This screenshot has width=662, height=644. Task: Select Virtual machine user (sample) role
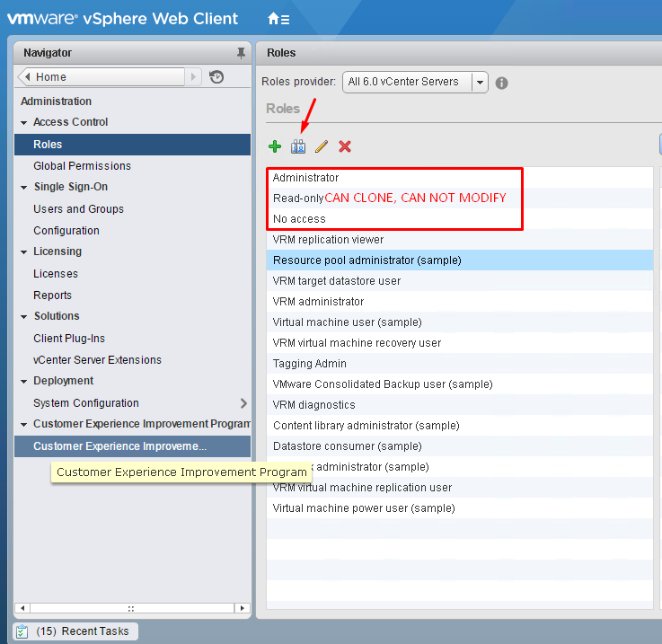tap(460, 322)
